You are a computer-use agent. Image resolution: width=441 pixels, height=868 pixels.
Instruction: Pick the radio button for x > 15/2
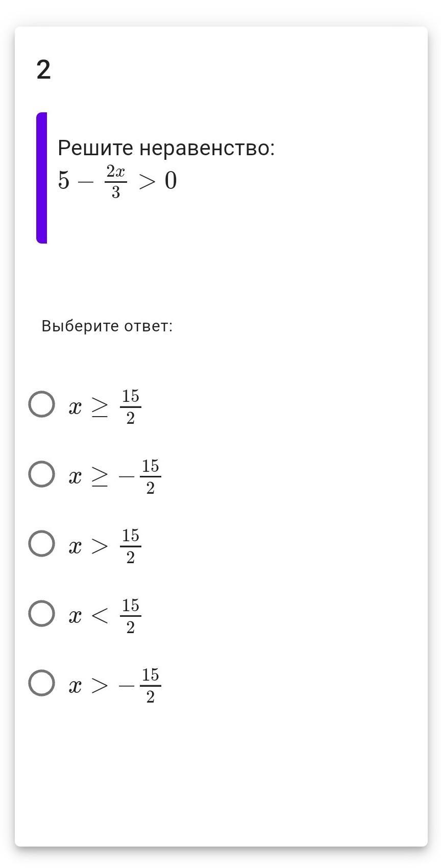[x=41, y=543]
